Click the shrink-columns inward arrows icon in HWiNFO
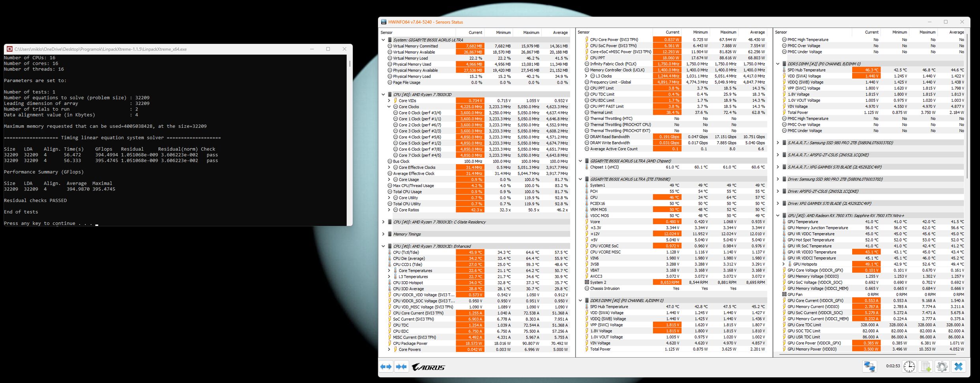The height and width of the screenshot is (383, 980). tap(401, 367)
